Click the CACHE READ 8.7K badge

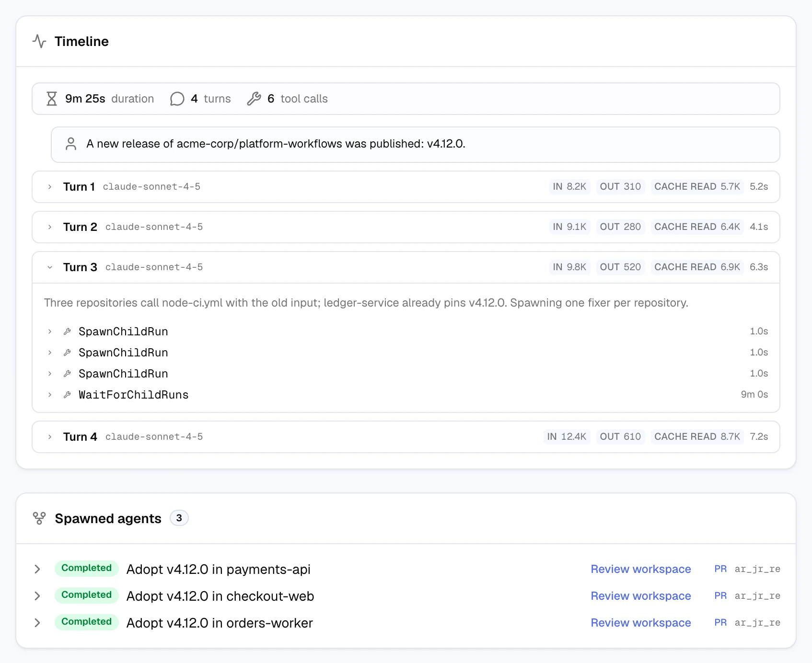[x=697, y=437]
